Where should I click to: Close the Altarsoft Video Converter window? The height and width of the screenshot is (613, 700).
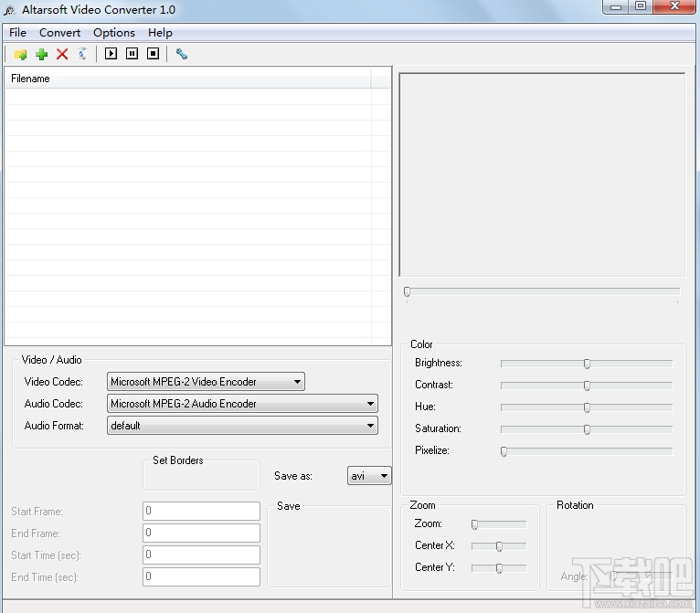point(674,6)
